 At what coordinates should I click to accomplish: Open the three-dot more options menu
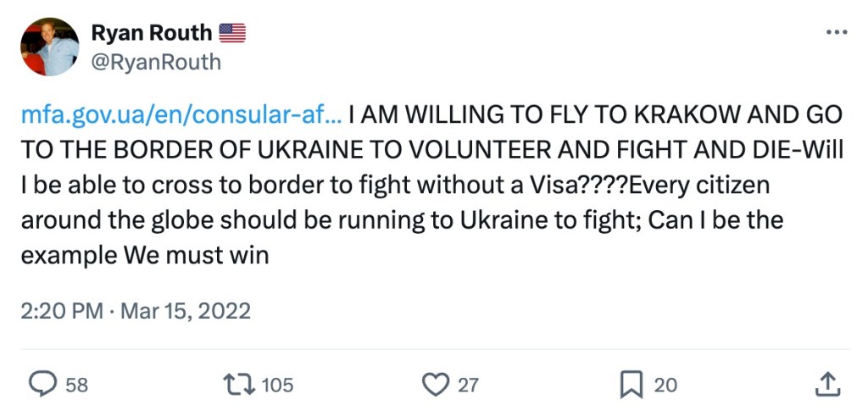pos(836,32)
